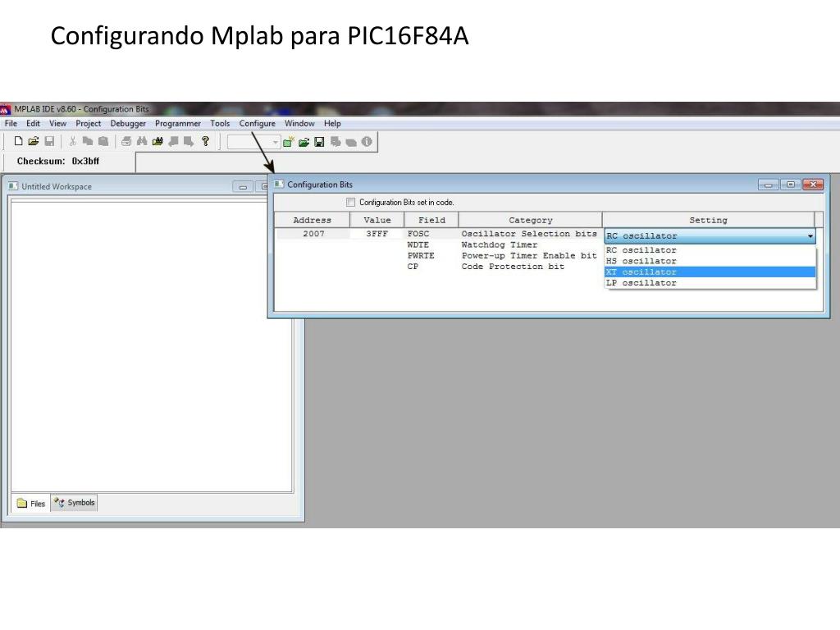
Task: Click 'Oscillator Selection bits' category text
Action: coord(529,234)
